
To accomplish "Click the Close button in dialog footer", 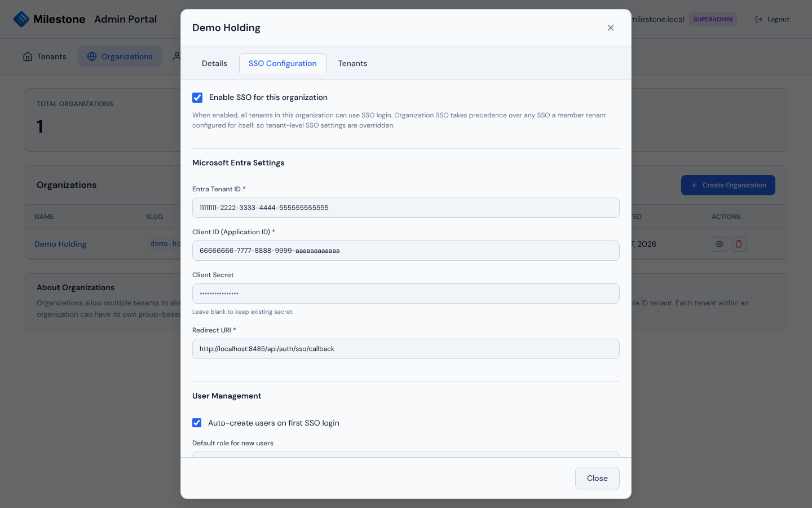I will (x=597, y=478).
